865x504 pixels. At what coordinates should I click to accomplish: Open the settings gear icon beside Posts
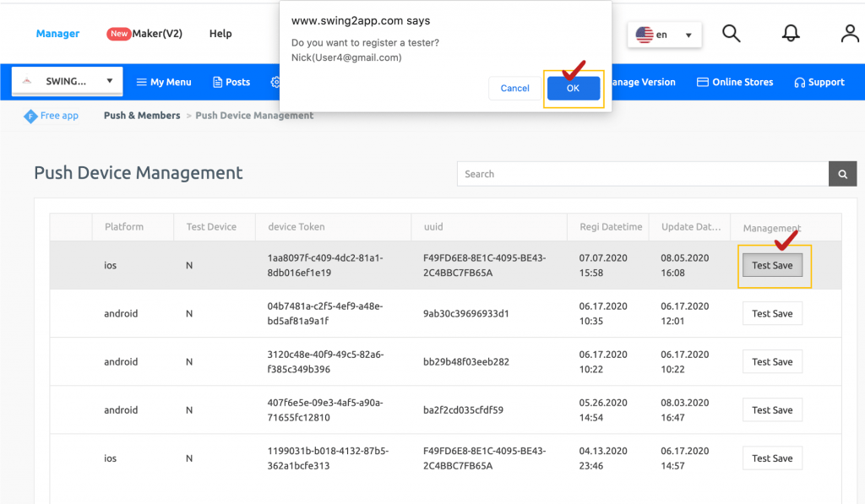(x=275, y=82)
